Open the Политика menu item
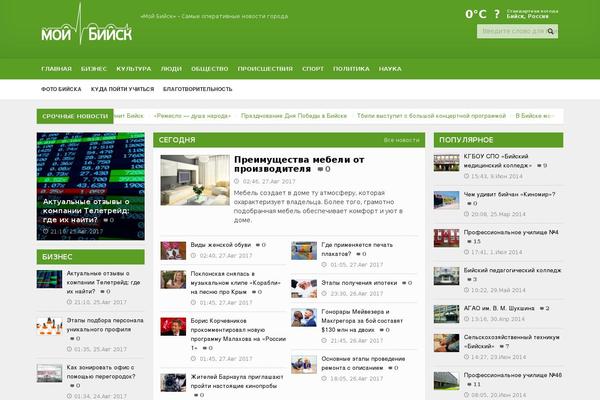 [351, 69]
